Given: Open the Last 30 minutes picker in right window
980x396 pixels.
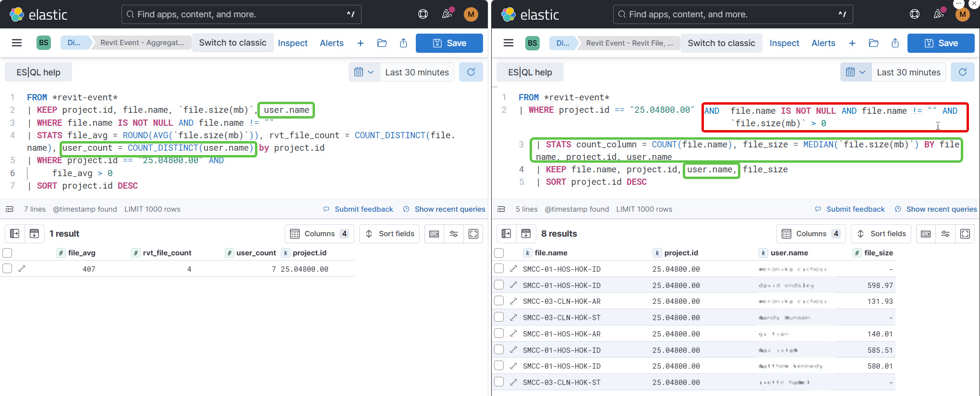Looking at the screenshot, I should [x=908, y=72].
